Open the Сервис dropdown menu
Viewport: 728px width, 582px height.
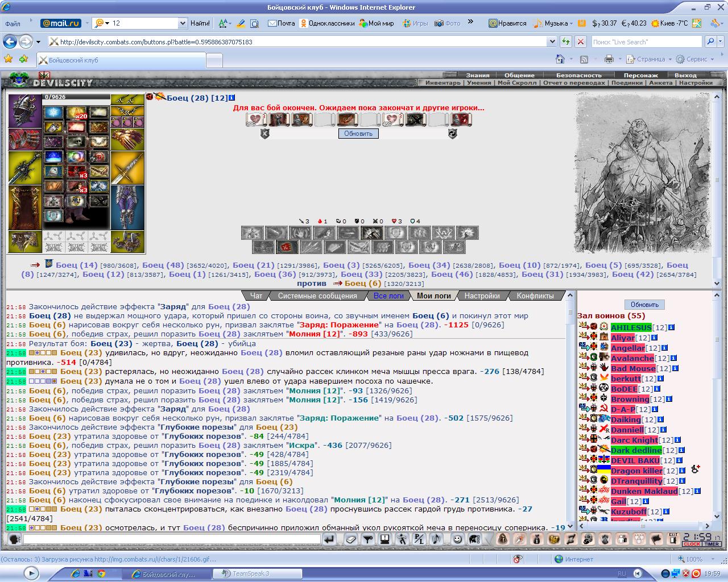pyautogui.click(x=695, y=59)
